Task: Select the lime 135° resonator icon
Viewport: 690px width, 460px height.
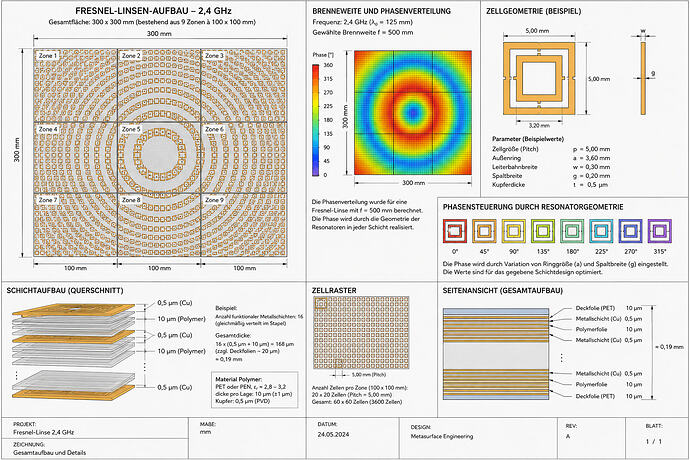Action: [x=543, y=231]
